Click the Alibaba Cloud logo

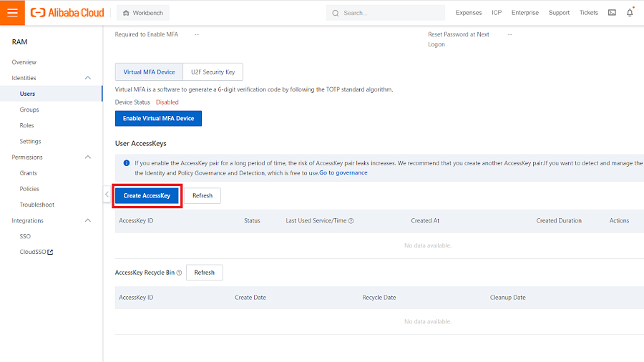tap(67, 12)
